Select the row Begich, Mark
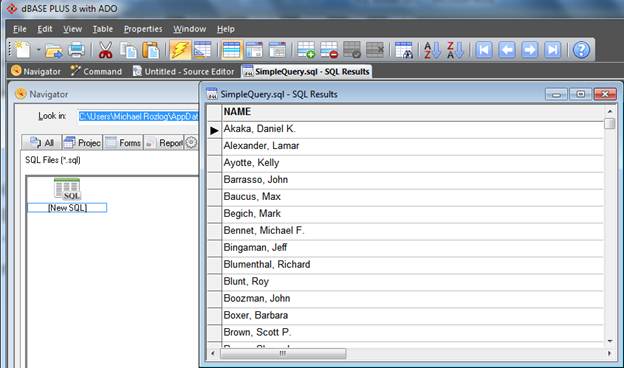Image resolution: width=624 pixels, height=368 pixels. click(413, 214)
